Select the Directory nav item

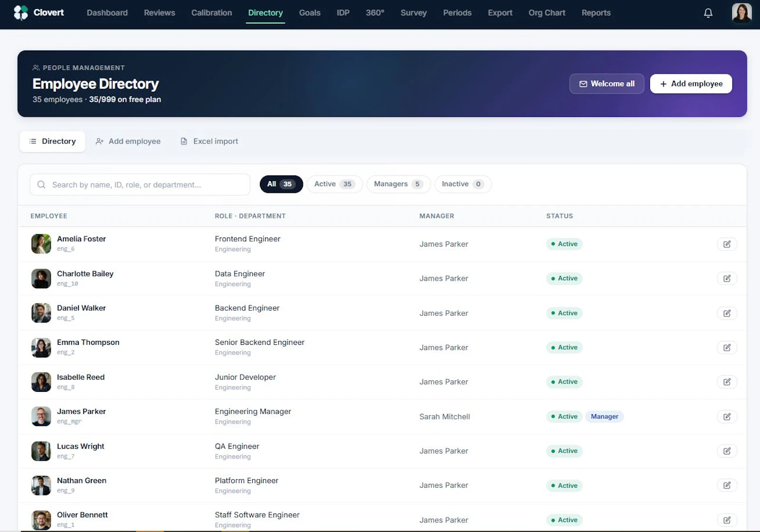265,13
